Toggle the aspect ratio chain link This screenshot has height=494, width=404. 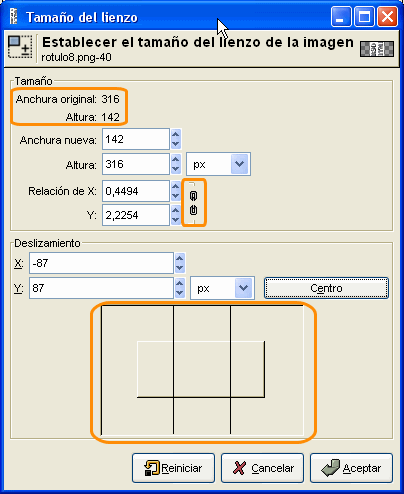tap(194, 203)
